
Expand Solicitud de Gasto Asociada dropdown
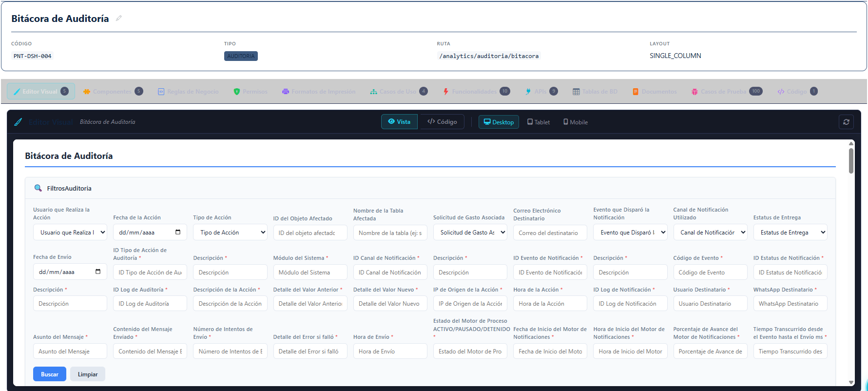[470, 233]
